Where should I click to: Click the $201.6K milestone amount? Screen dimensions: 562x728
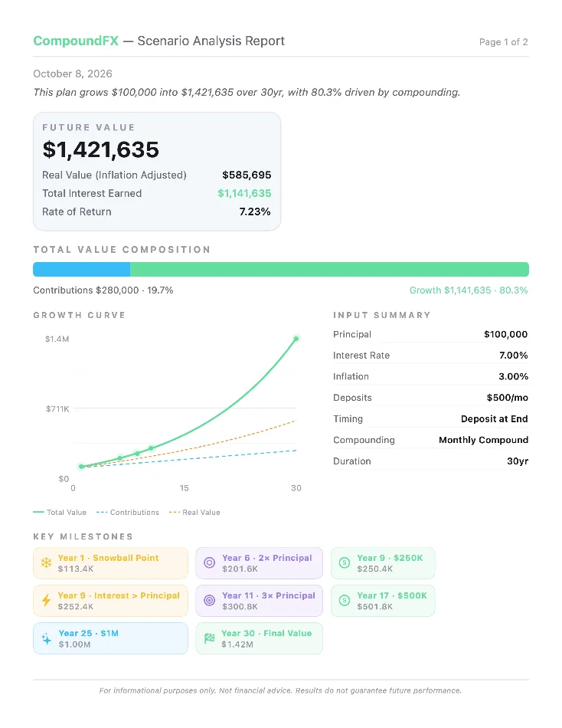[x=240, y=569]
